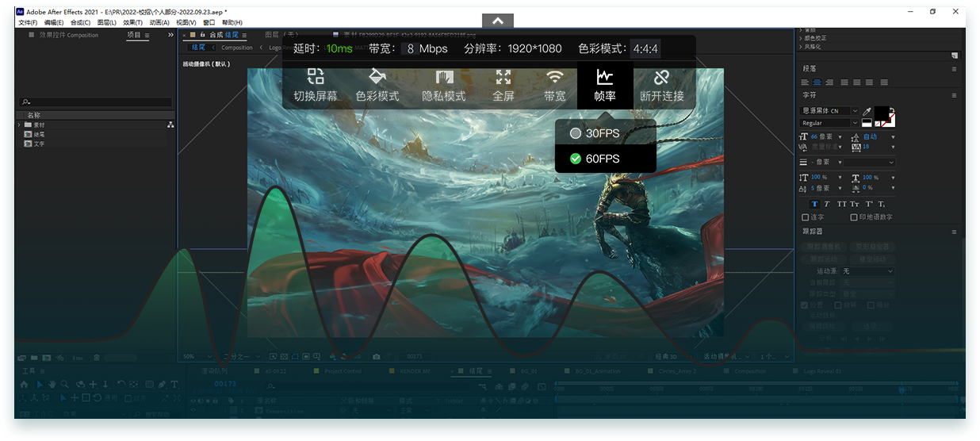The image size is (980, 441).
Task: Switch to 效果控件 Composition tab
Action: (69, 35)
